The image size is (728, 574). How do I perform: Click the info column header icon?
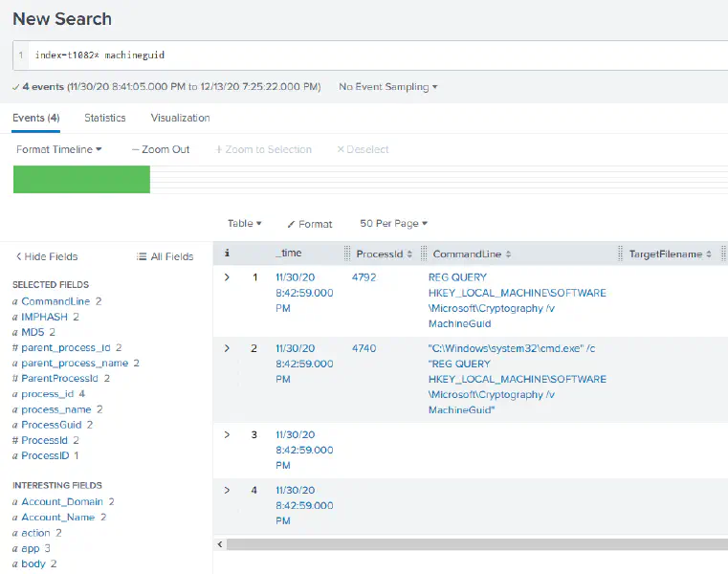(x=227, y=254)
